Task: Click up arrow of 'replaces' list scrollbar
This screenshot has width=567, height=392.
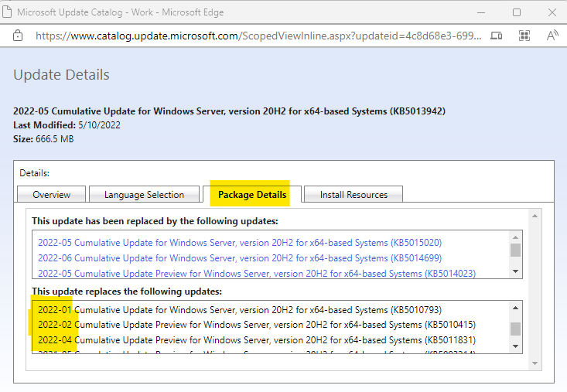Action: pyautogui.click(x=516, y=308)
